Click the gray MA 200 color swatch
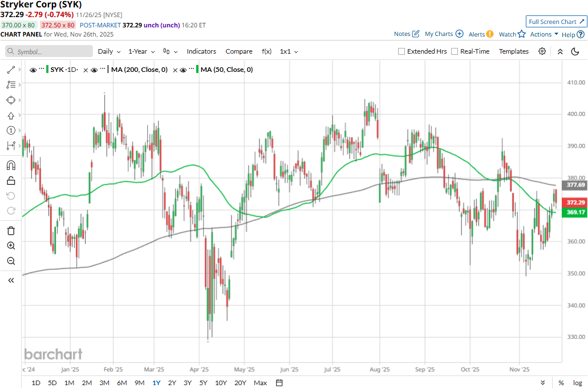Screen dimensions: 588x388 pyautogui.click(x=108, y=70)
